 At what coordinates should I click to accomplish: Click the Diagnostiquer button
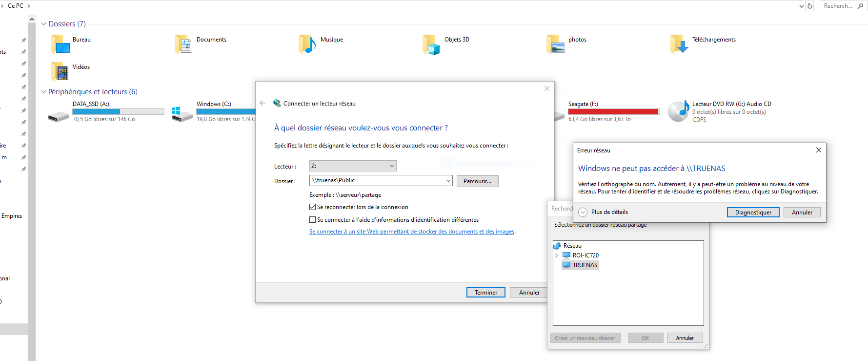753,212
